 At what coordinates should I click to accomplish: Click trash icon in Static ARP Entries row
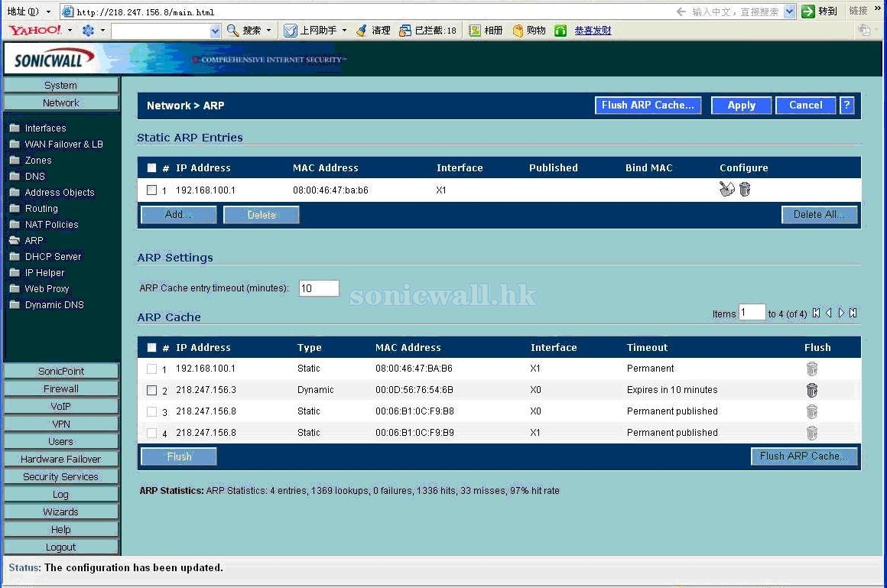[x=745, y=190]
